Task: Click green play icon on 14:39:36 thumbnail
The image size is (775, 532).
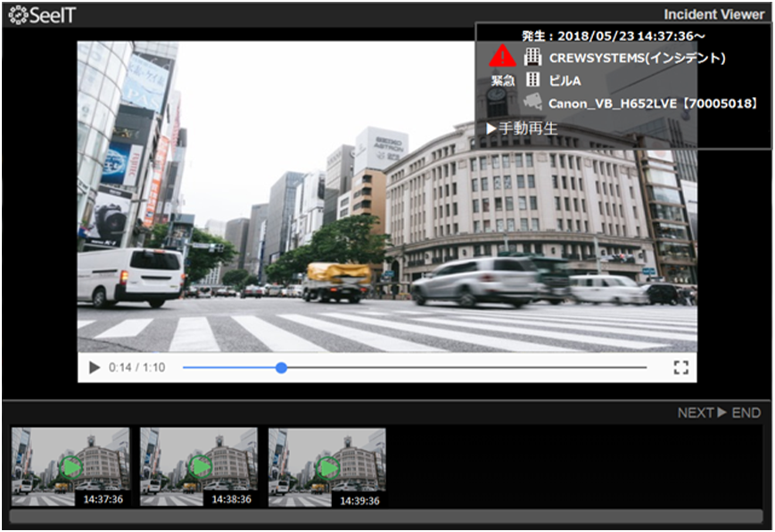Action: pyautogui.click(x=327, y=467)
